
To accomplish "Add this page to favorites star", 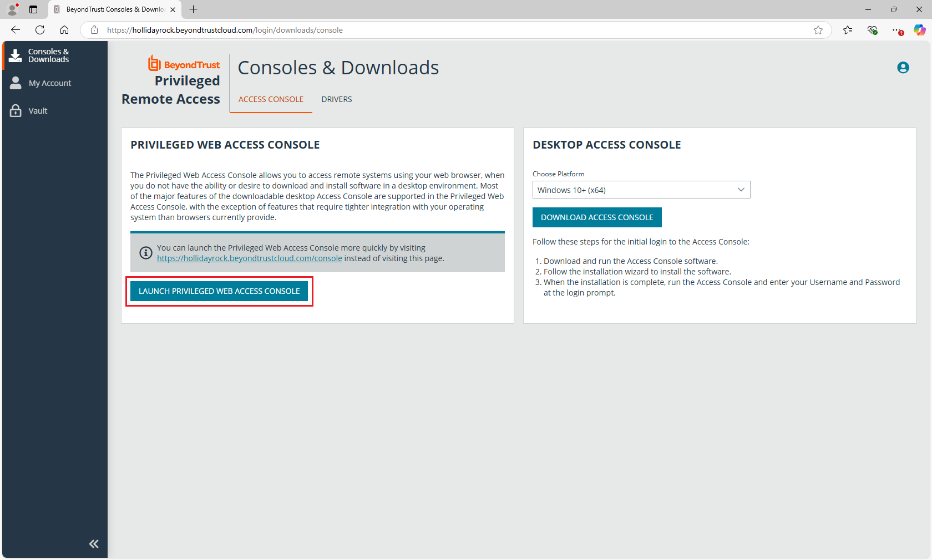I will [818, 30].
